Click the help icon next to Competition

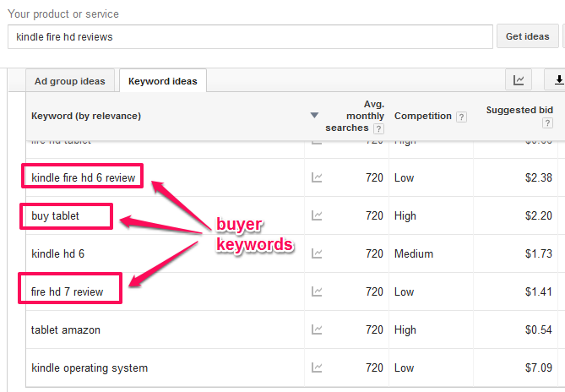[x=461, y=117]
